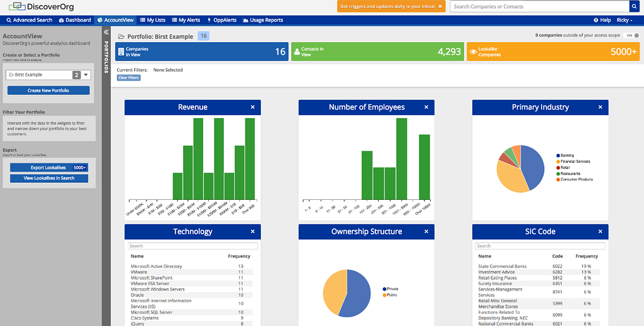Open the Help link
Screen dimensions: 644x326
602,20
